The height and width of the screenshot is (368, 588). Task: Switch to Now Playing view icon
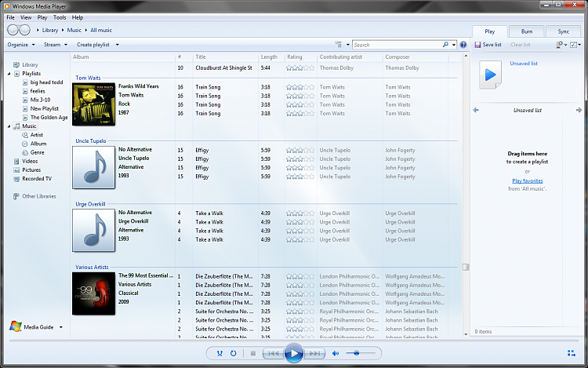point(571,353)
